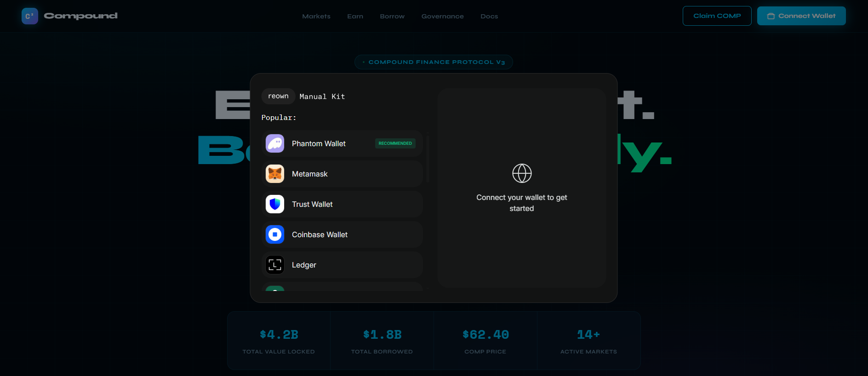Open the Markets menu
Screen dimensions: 868x376
(x=316, y=16)
